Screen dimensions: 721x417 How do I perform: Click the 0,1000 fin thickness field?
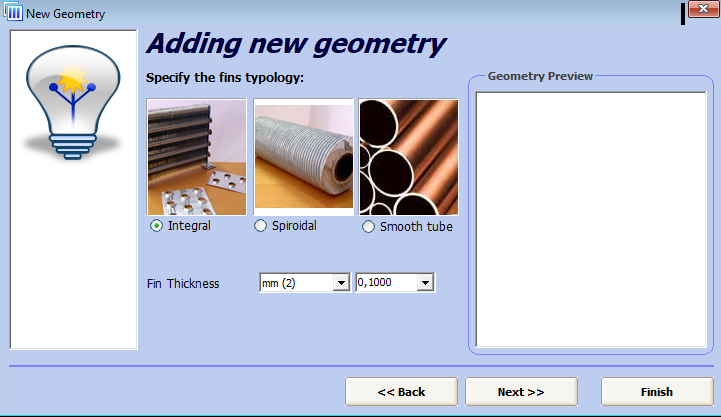387,282
